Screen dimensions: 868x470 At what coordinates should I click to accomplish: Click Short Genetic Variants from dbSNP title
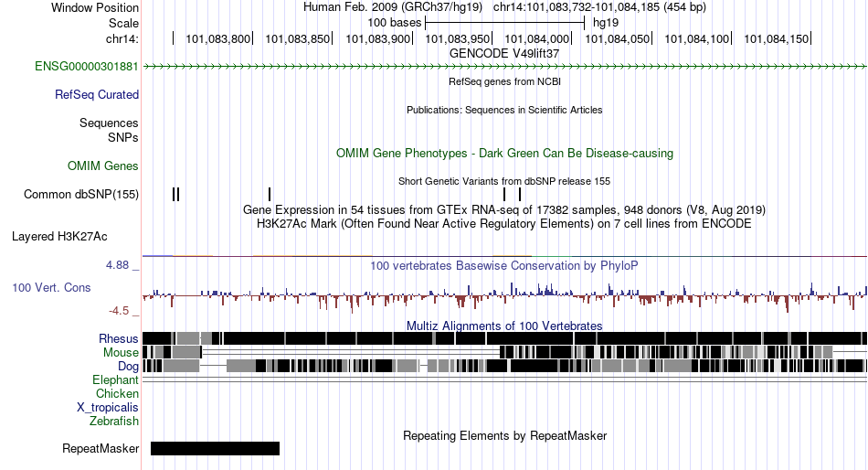coord(504,181)
